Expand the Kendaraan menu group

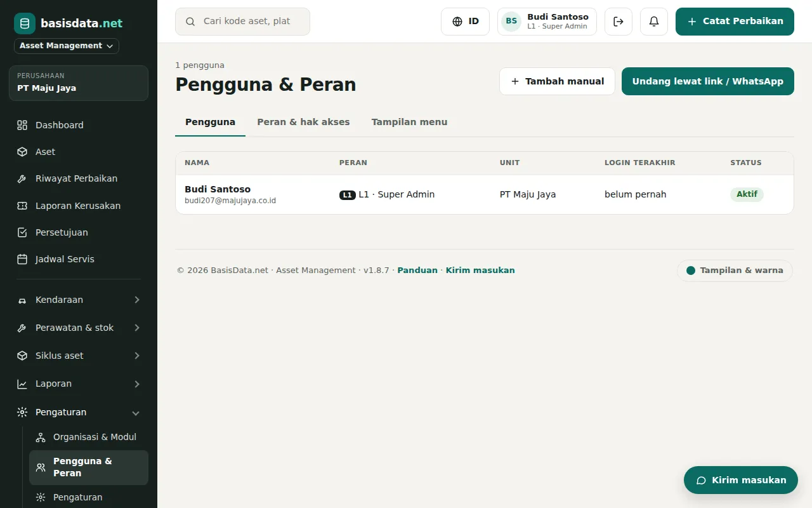click(79, 300)
